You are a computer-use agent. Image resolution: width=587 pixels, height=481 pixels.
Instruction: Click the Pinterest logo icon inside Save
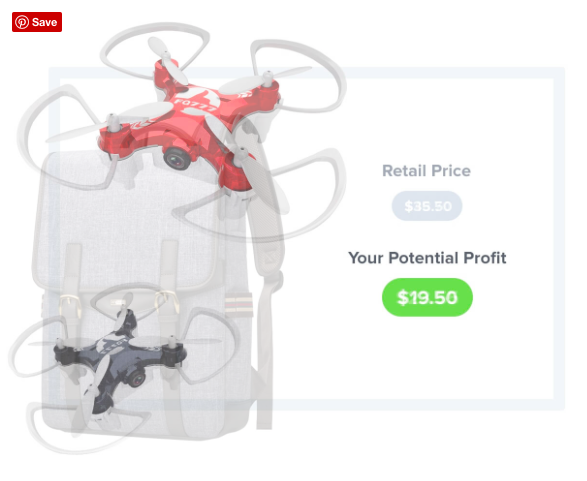(22, 22)
